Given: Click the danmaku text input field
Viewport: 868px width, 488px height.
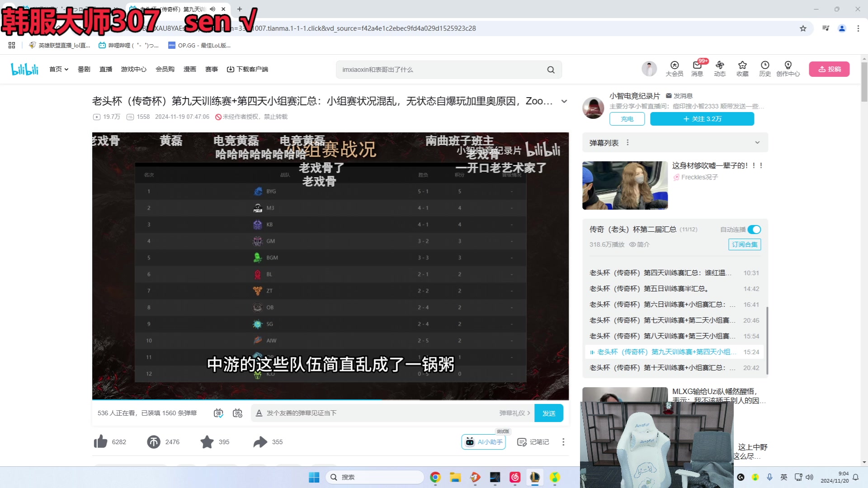Looking at the screenshot, I should (x=380, y=413).
